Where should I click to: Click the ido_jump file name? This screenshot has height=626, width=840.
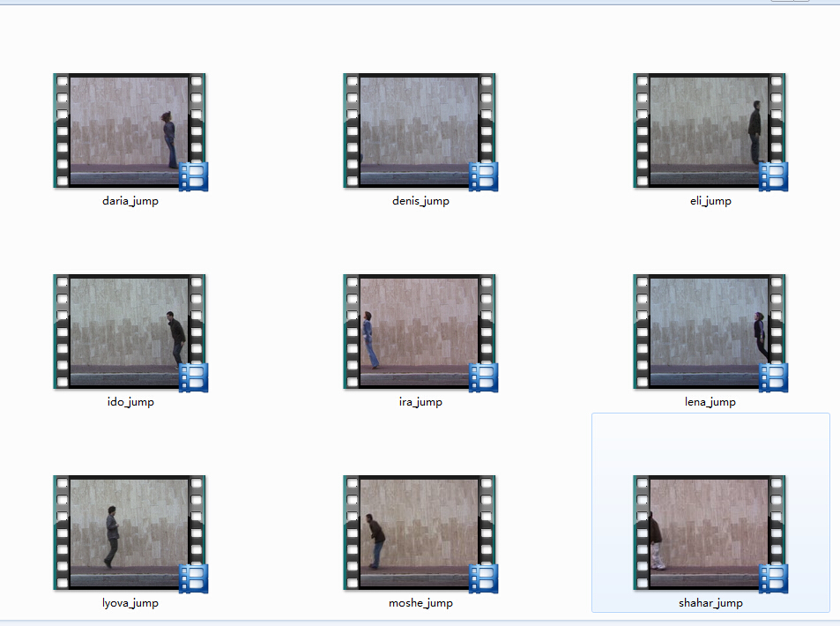tap(130, 402)
